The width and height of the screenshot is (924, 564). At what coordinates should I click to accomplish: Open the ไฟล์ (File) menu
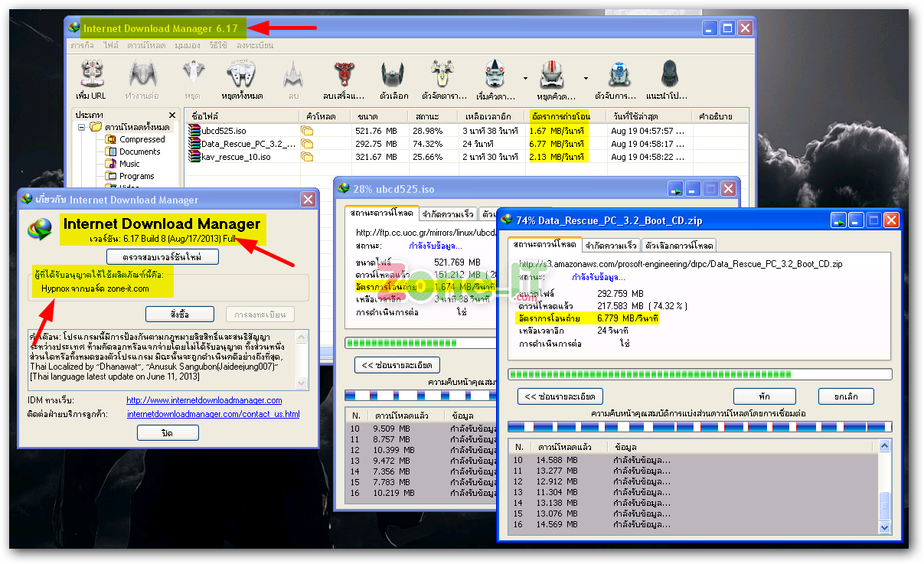tap(111, 46)
